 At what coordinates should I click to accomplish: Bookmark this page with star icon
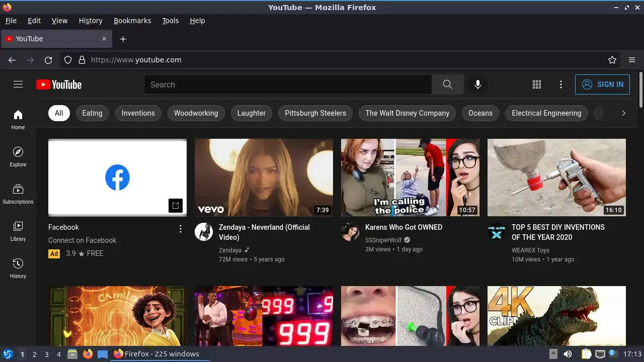[612, 60]
